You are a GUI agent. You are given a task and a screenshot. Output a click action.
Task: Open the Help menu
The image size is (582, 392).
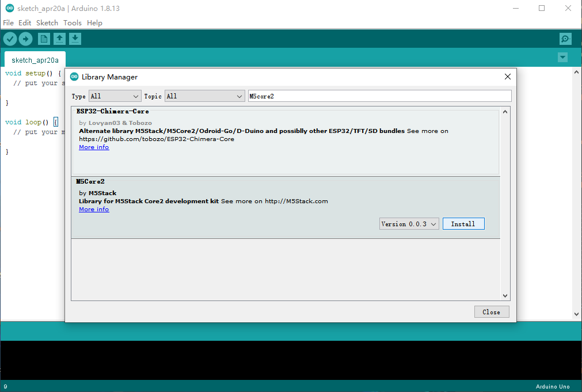click(94, 22)
